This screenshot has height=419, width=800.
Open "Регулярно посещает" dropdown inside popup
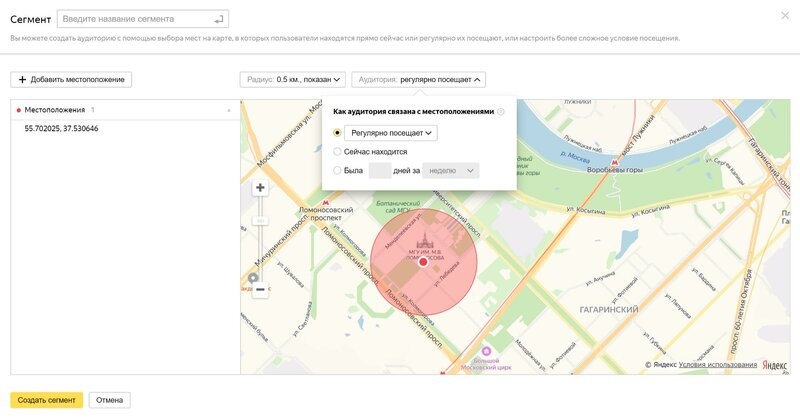pyautogui.click(x=392, y=132)
